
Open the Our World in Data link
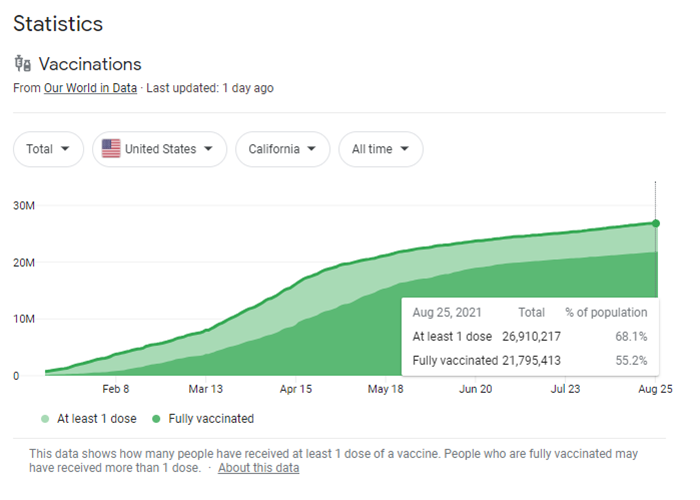[x=91, y=88]
